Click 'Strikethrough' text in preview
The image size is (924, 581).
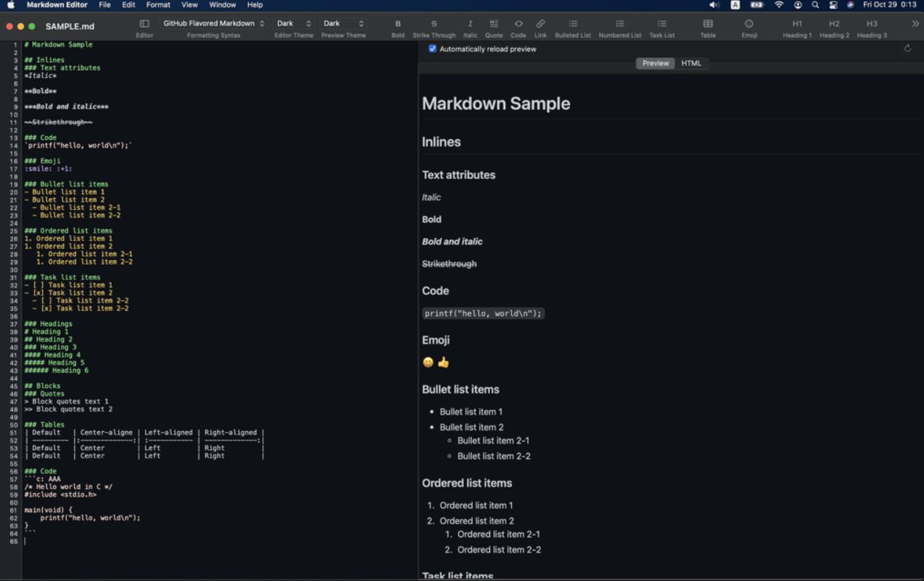[x=449, y=264]
